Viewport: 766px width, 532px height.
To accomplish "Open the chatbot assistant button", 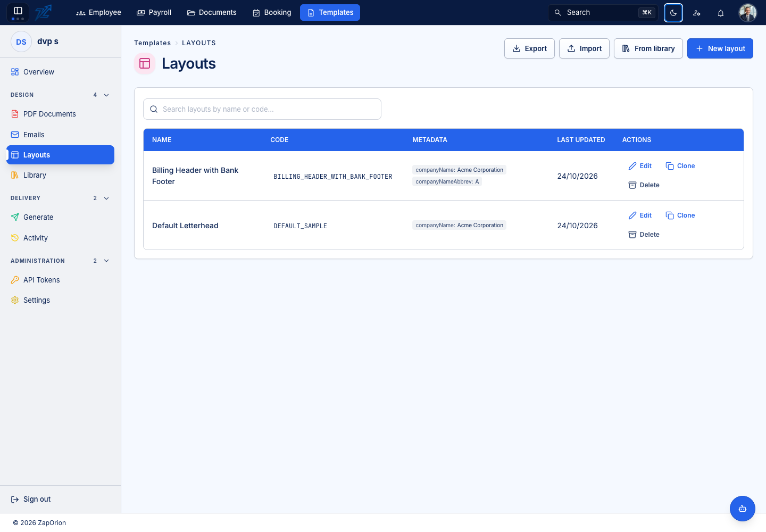I will pos(743,509).
